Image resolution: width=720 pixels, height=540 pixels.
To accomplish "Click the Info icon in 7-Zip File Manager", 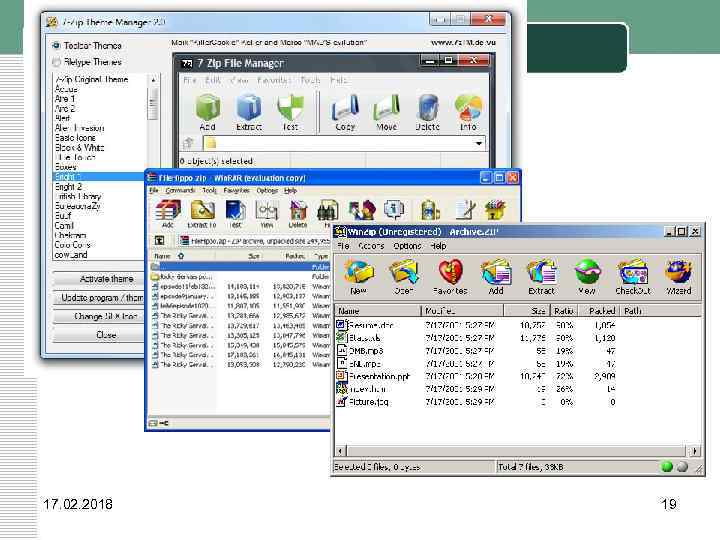I will click(468, 108).
